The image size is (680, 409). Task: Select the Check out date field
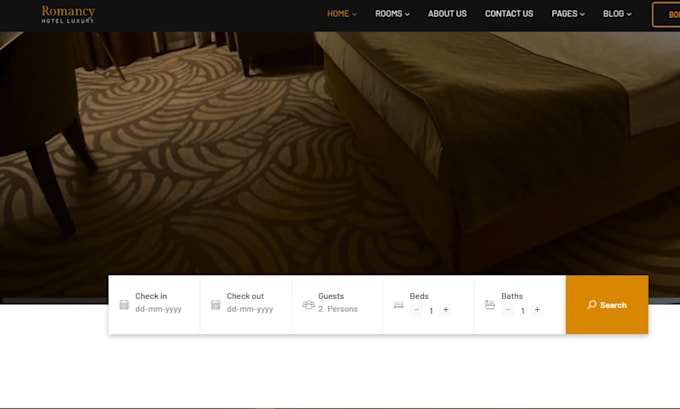click(x=250, y=309)
